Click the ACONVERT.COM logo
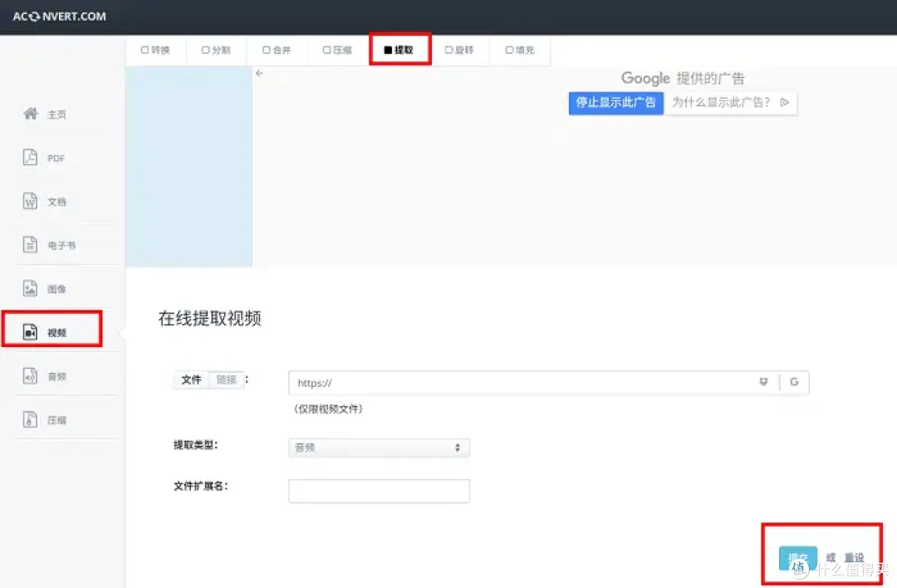 click(x=60, y=17)
